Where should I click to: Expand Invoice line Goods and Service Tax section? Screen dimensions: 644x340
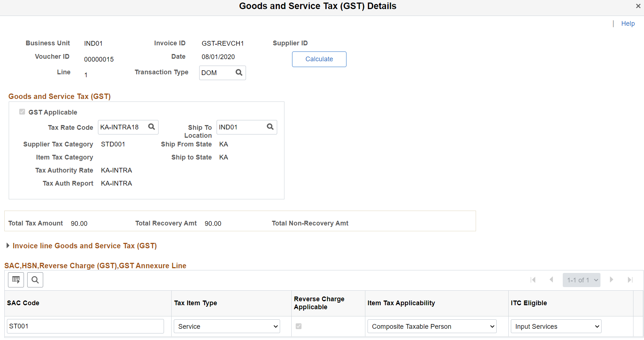[x=8, y=245]
